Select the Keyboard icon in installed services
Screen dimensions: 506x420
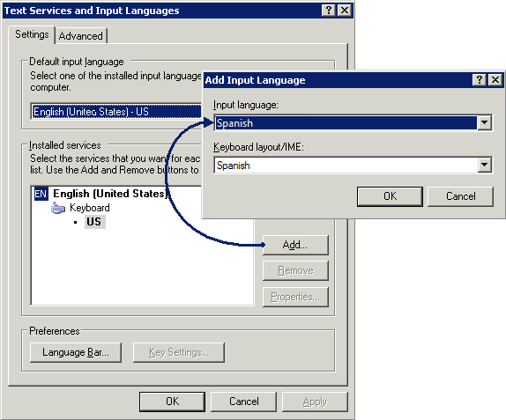[x=58, y=208]
